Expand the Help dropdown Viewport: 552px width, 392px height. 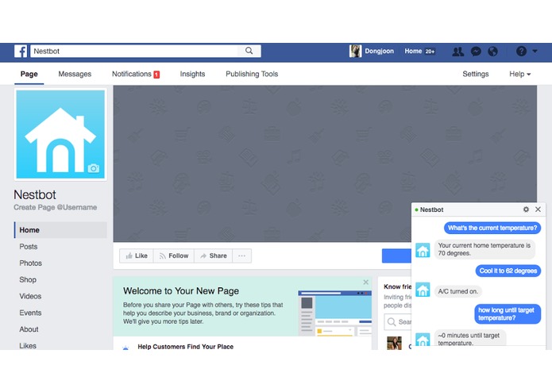[x=519, y=74]
